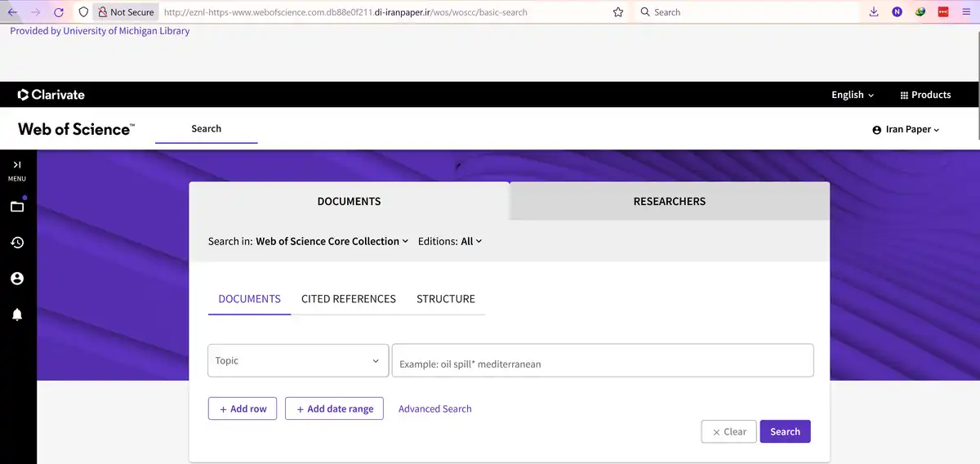Open the Topic field selector
The height and width of the screenshot is (464, 980).
coord(298,360)
